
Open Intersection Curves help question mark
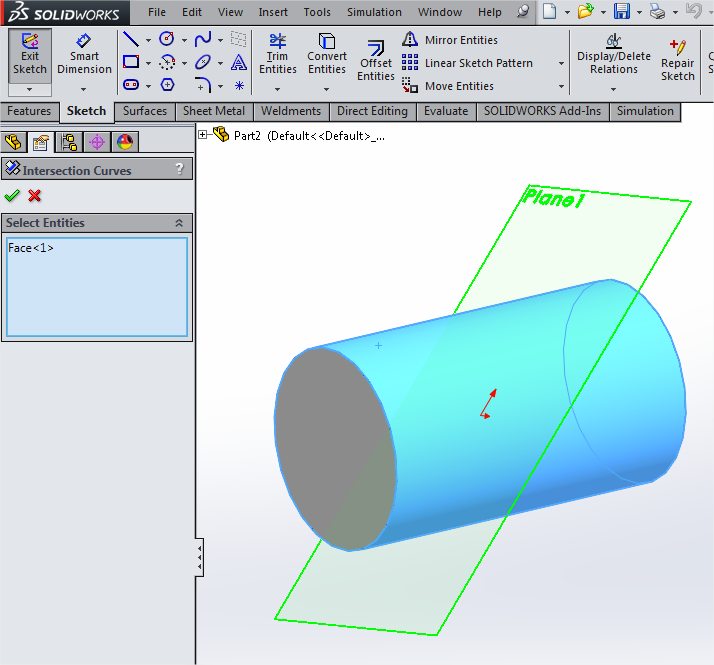179,170
